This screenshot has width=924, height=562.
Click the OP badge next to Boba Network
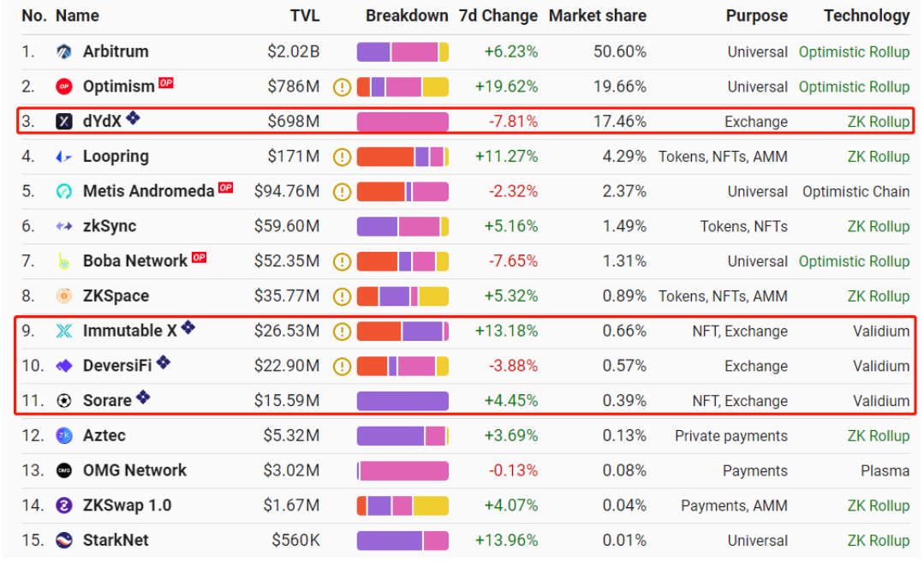point(200,257)
